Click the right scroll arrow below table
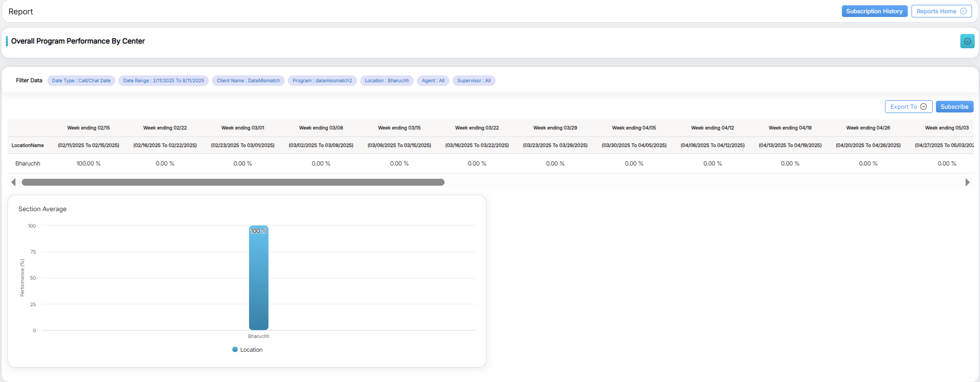Screen dimensions: 980x382 pos(967,183)
